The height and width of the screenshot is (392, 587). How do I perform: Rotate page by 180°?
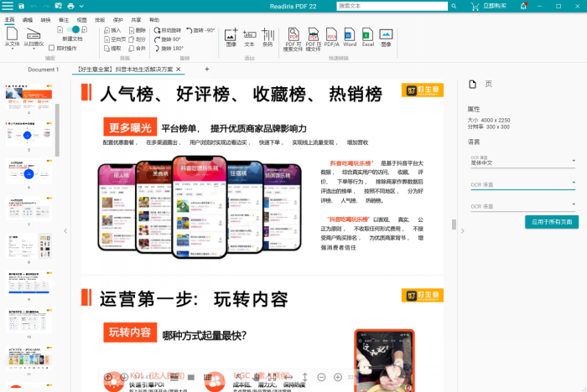(x=169, y=49)
